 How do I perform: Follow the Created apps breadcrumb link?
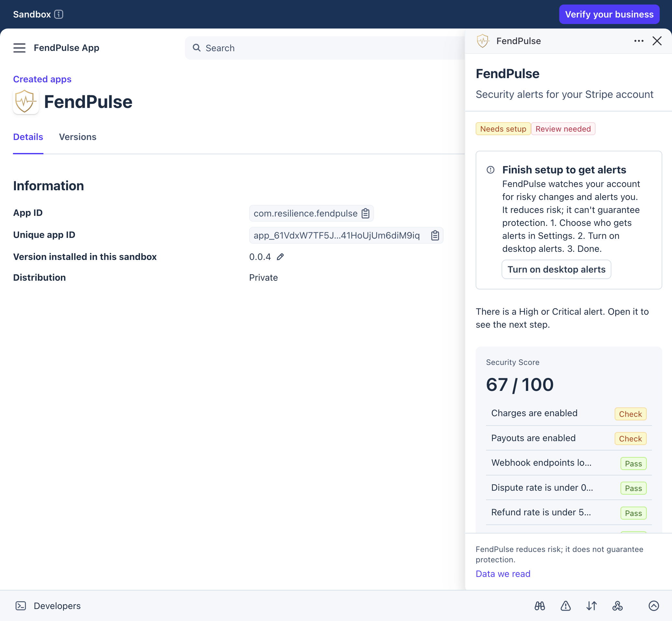42,79
